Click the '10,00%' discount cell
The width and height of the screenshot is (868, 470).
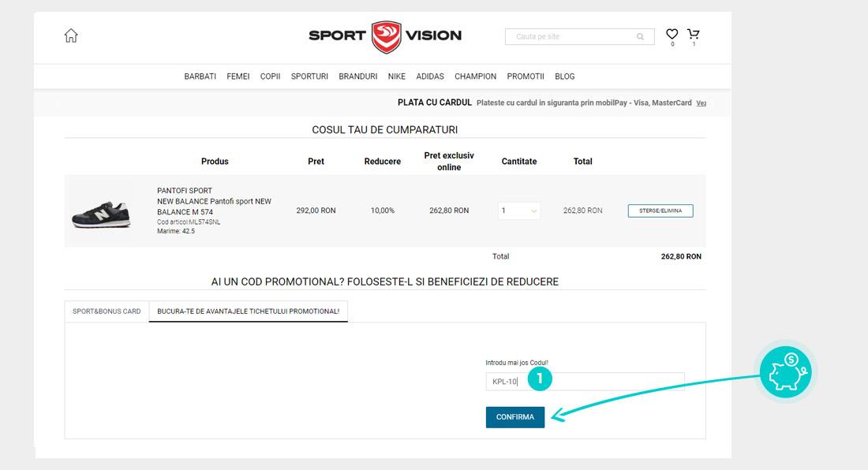click(x=383, y=211)
